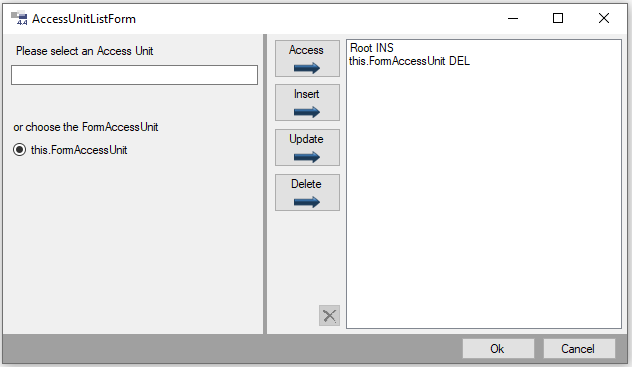Click the Update arrow button

307,147
